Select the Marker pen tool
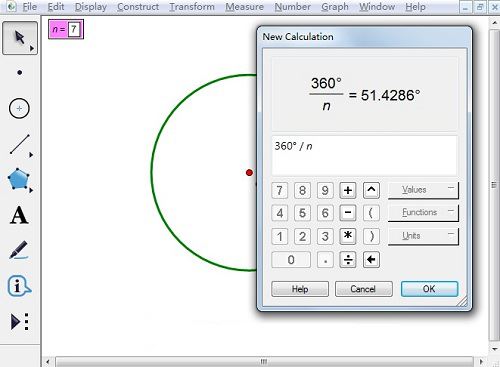 point(19,250)
